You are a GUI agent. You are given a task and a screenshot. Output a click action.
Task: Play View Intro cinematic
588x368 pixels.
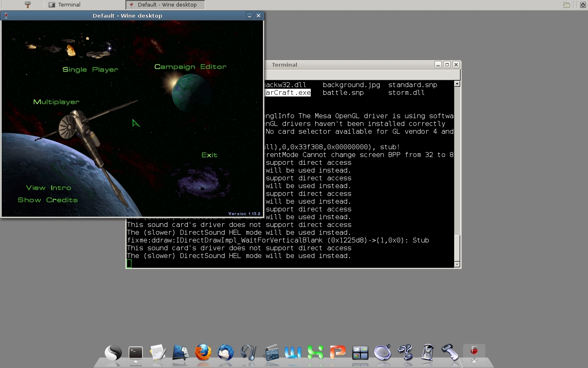49,188
